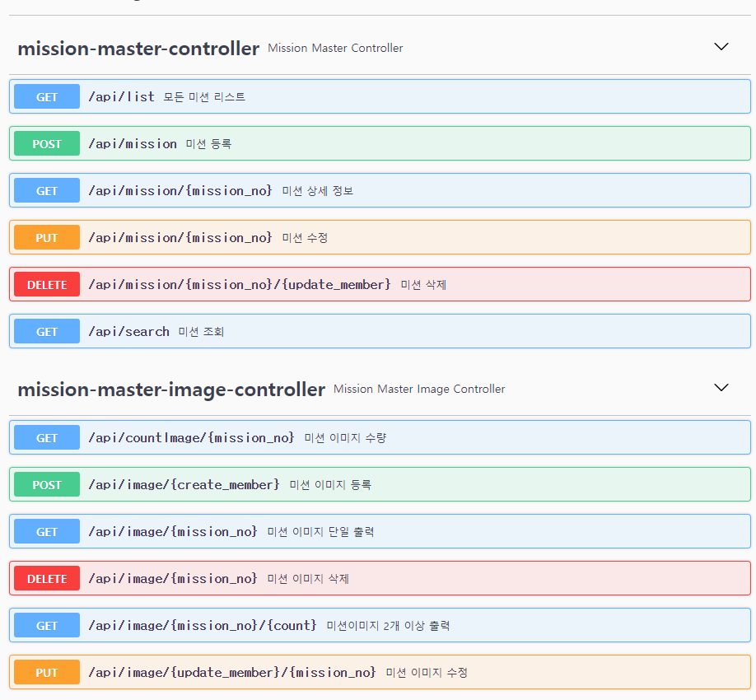Viewport: 756px width, 700px height.
Task: Collapse the mission-master-image-controller section
Action: point(721,388)
